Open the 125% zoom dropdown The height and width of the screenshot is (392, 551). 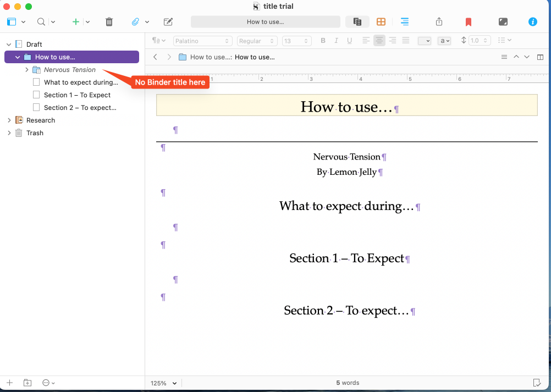coord(163,383)
